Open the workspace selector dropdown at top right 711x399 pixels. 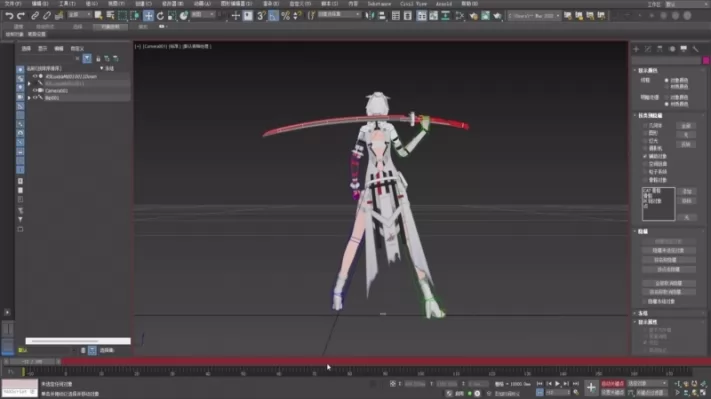tap(686, 4)
